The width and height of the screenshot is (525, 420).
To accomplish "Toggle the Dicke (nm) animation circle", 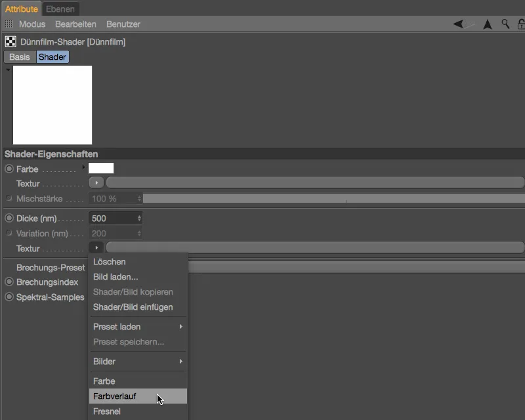I will pos(9,218).
